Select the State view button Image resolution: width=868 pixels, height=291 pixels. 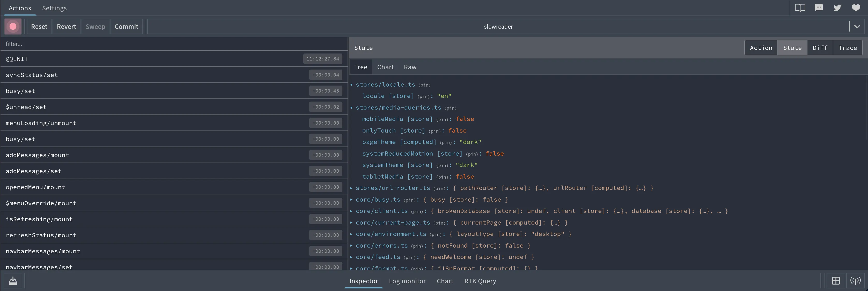[x=792, y=48]
